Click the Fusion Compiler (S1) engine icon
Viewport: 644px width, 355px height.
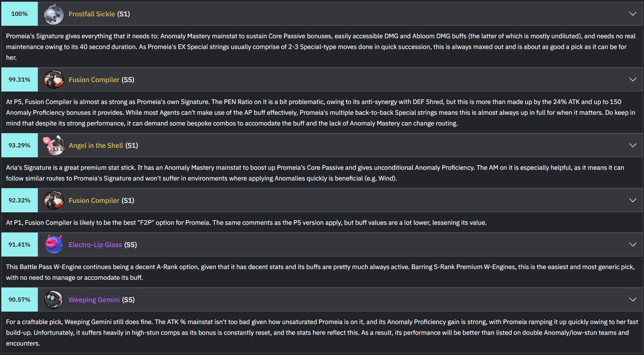pos(54,200)
